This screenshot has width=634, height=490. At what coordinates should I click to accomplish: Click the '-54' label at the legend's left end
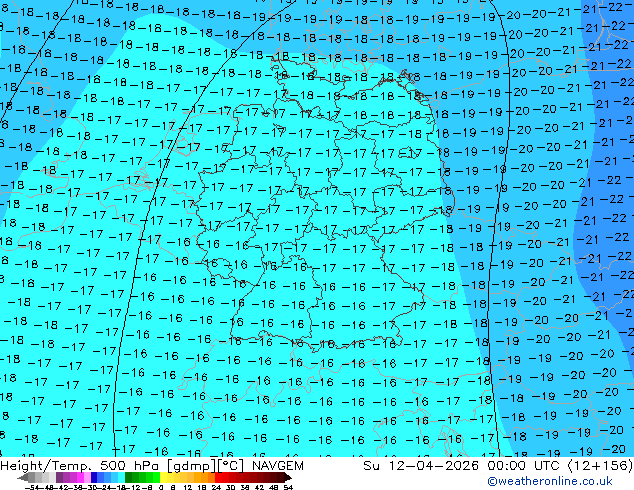[32, 488]
